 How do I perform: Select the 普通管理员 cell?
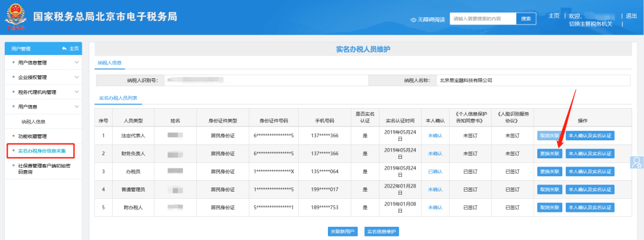(x=134, y=189)
